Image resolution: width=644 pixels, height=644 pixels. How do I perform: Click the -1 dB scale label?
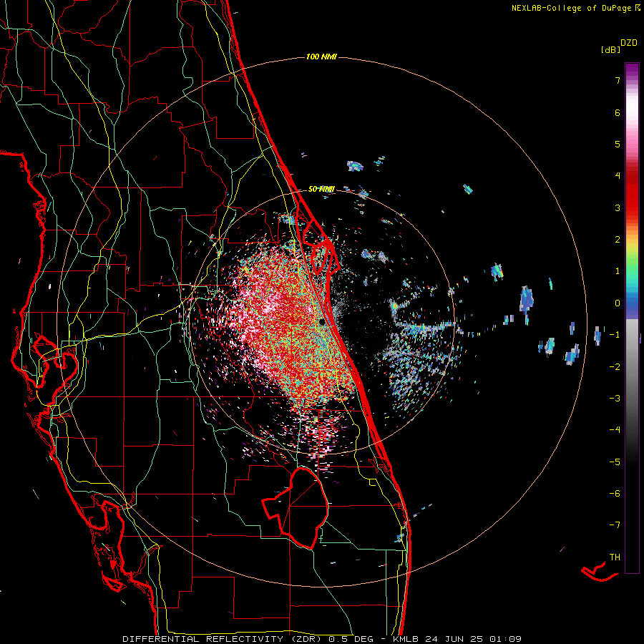615,335
